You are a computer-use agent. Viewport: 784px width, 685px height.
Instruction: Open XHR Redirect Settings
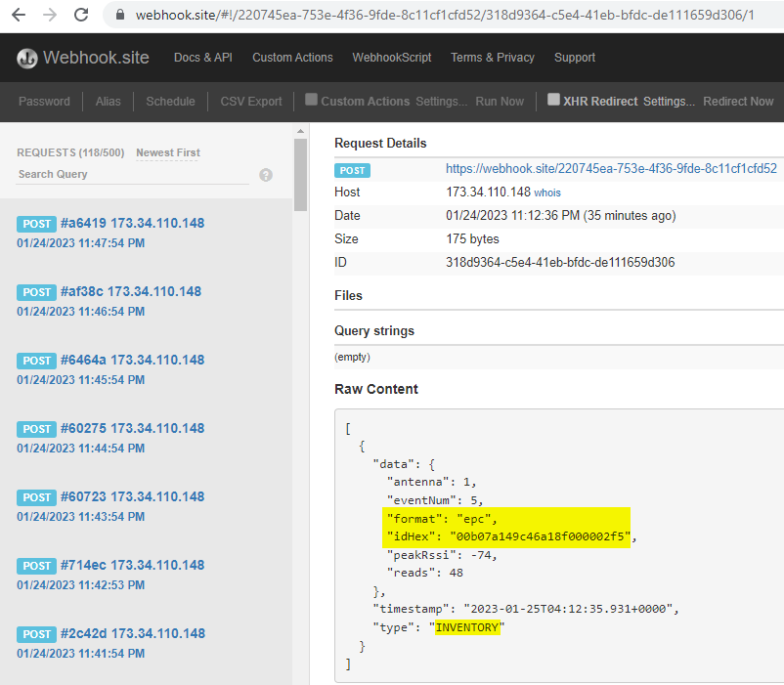(x=669, y=102)
